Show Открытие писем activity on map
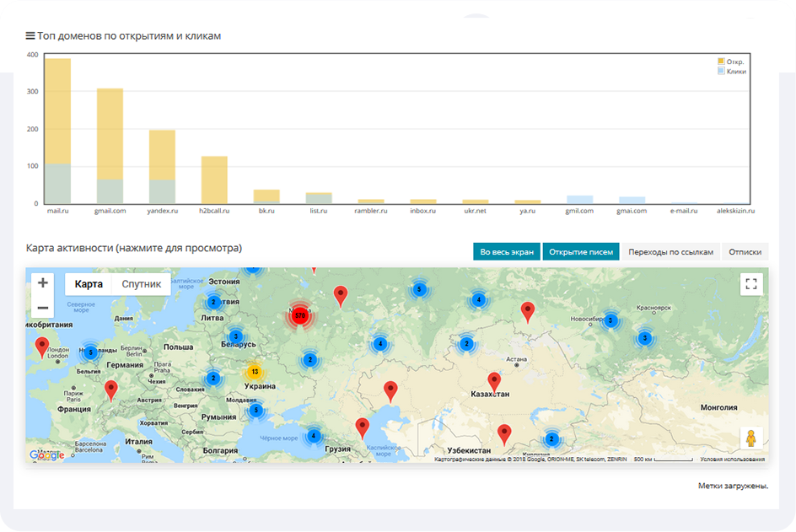Screen dimensions: 796x532 580,251
